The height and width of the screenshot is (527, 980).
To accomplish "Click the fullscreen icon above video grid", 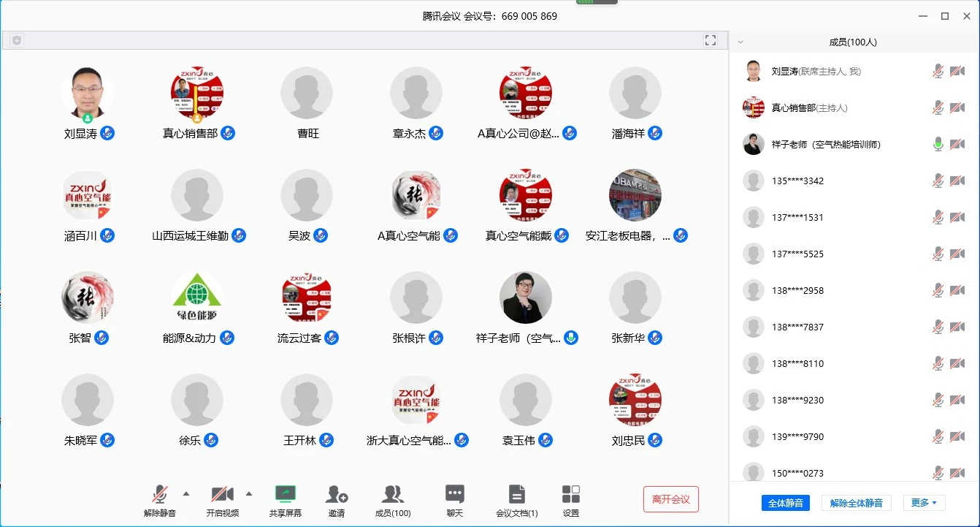I will 711,40.
